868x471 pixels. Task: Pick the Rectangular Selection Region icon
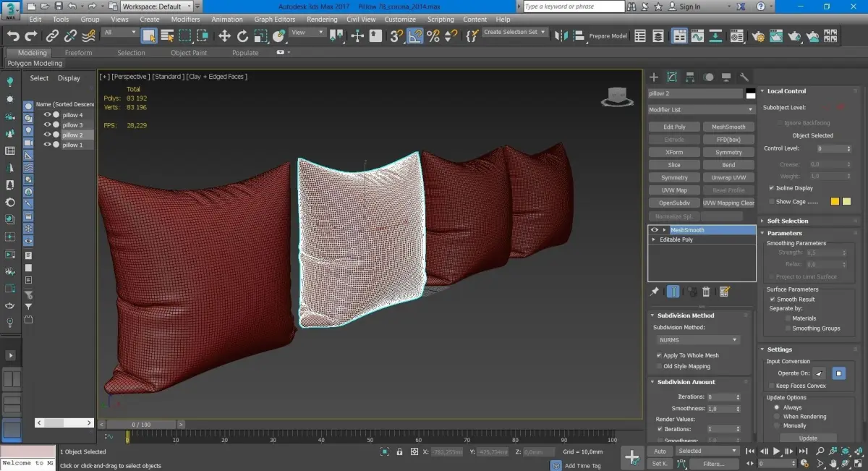185,35
